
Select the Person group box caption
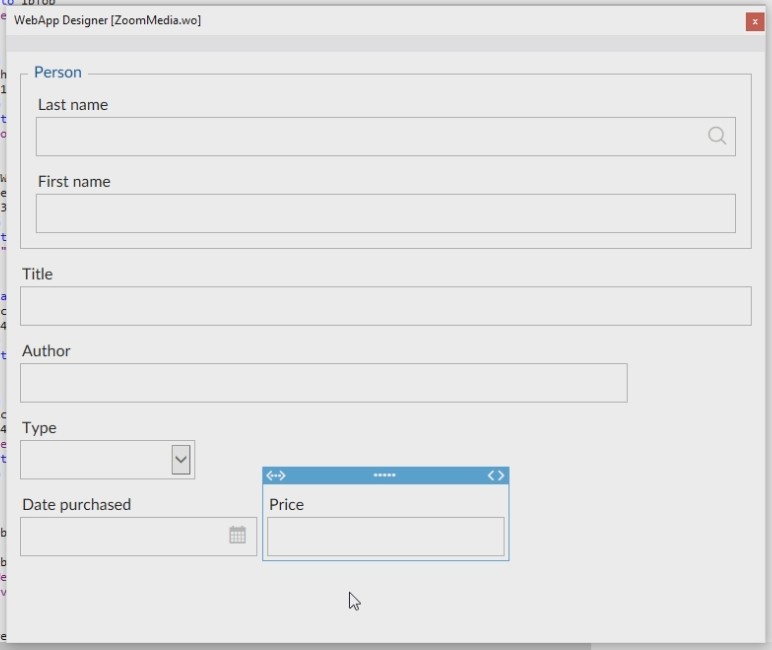(58, 72)
